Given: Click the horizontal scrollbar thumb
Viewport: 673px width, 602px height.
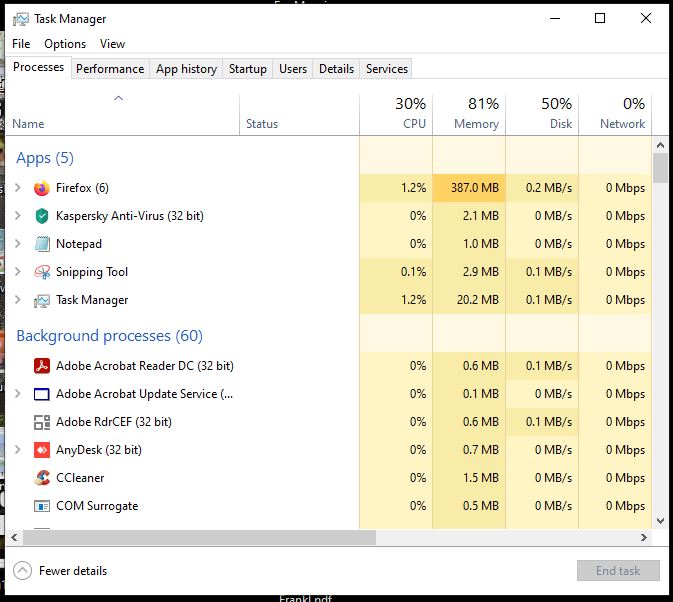Looking at the screenshot, I should (200, 537).
